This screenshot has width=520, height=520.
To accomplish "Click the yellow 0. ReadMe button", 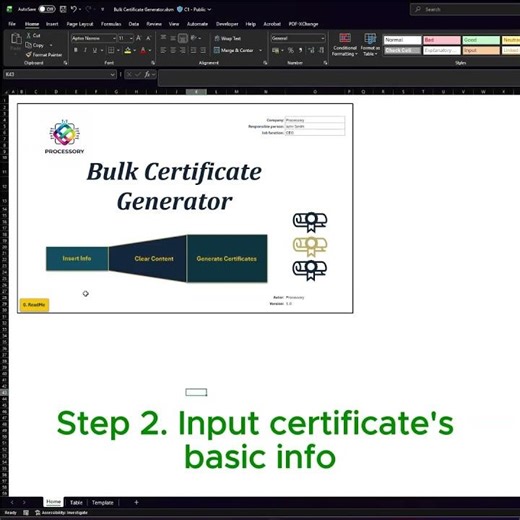I will pos(34,305).
